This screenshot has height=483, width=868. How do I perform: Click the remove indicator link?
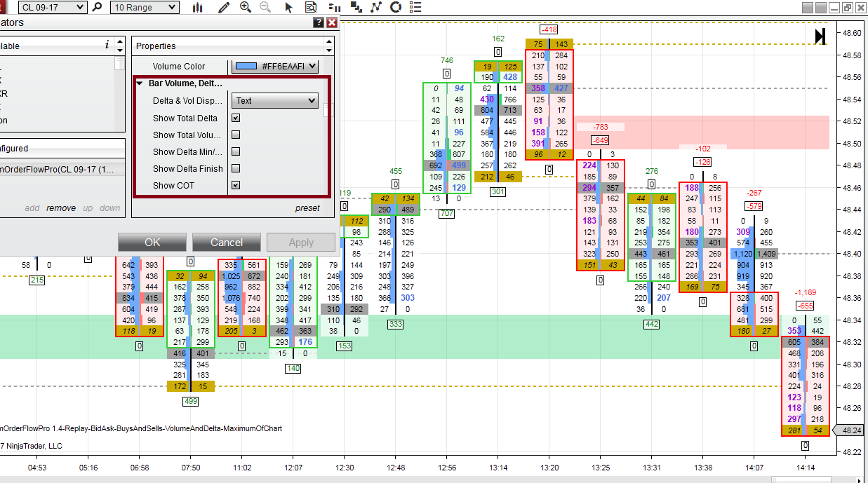[x=61, y=208]
